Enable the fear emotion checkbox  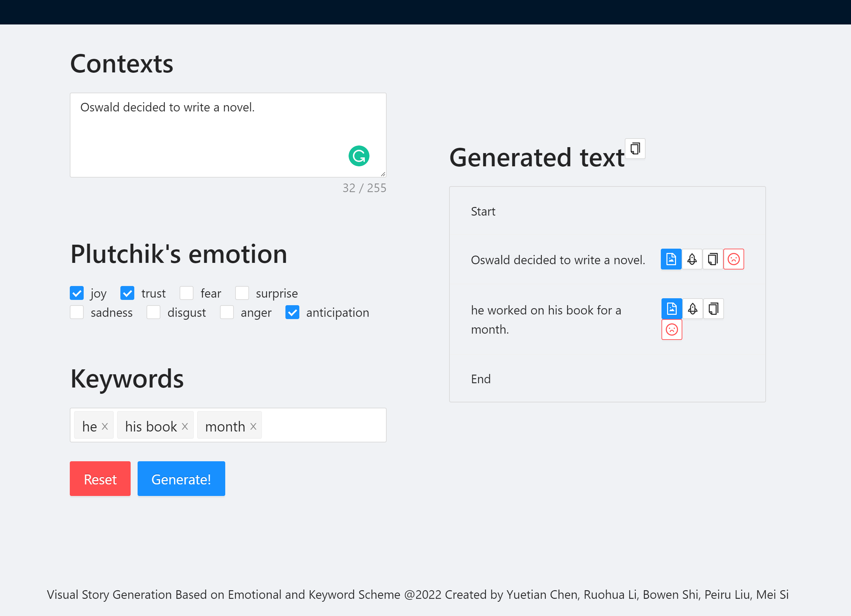[x=187, y=293]
